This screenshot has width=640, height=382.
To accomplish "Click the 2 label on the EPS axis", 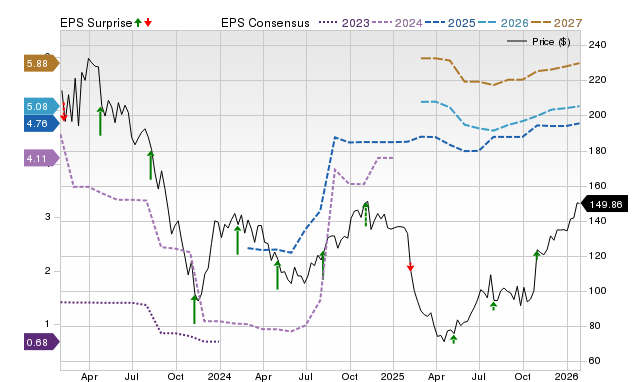I will [48, 271].
